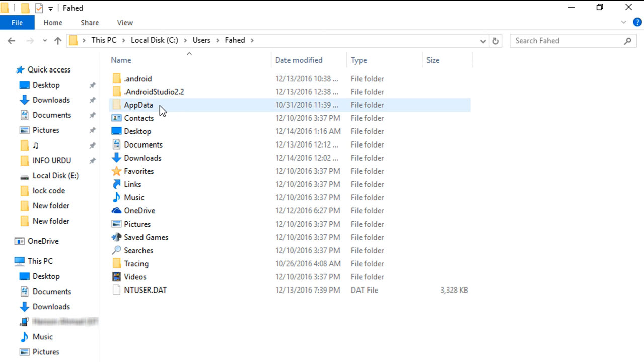This screenshot has height=362, width=644.
Task: Sort by the Name column header
Action: [121, 60]
